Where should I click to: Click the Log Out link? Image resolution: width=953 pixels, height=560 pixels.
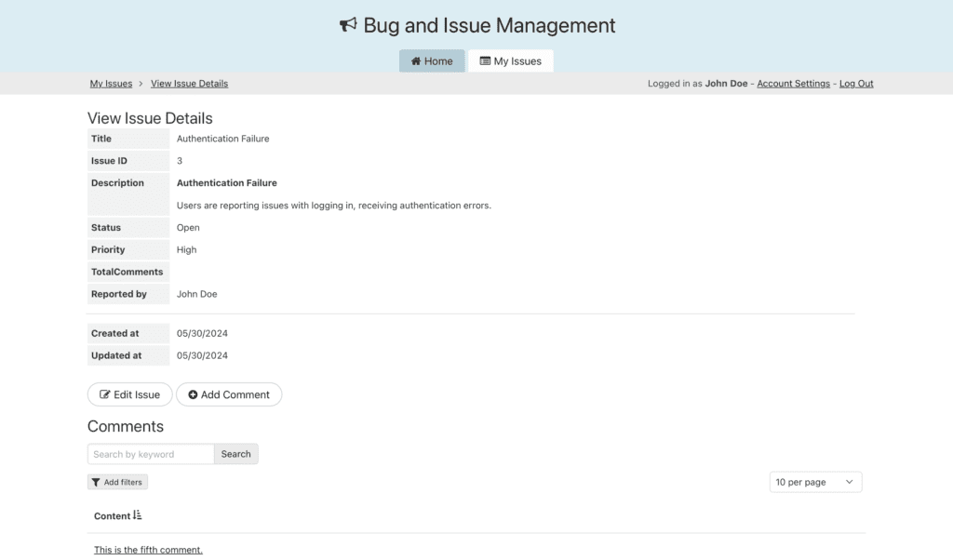click(856, 84)
